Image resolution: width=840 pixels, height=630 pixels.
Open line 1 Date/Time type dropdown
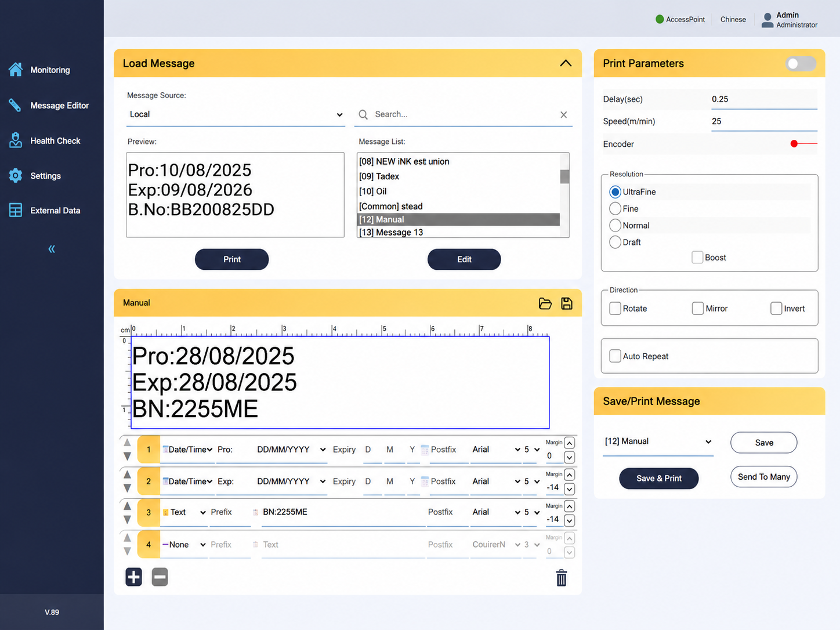click(x=187, y=450)
